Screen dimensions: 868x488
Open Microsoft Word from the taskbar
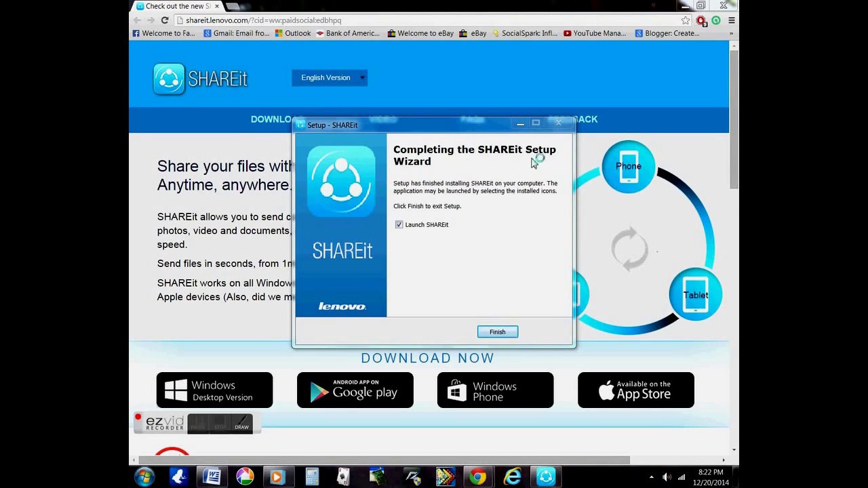tap(212, 477)
